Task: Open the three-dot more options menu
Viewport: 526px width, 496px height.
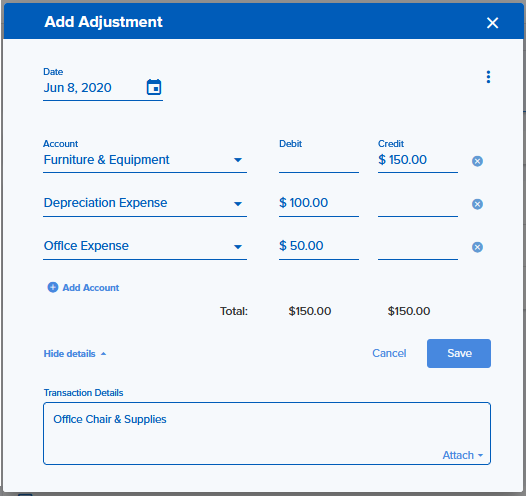Action: click(x=488, y=77)
